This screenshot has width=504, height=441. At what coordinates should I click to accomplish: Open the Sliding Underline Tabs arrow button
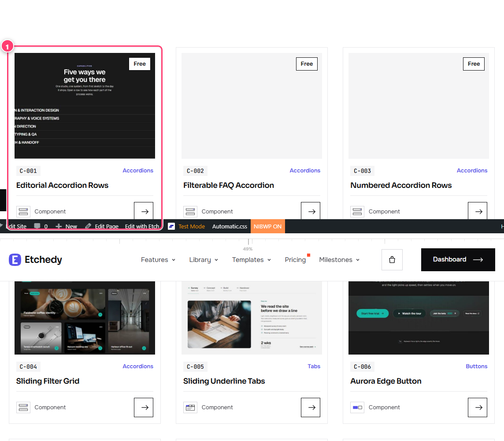pyautogui.click(x=311, y=407)
